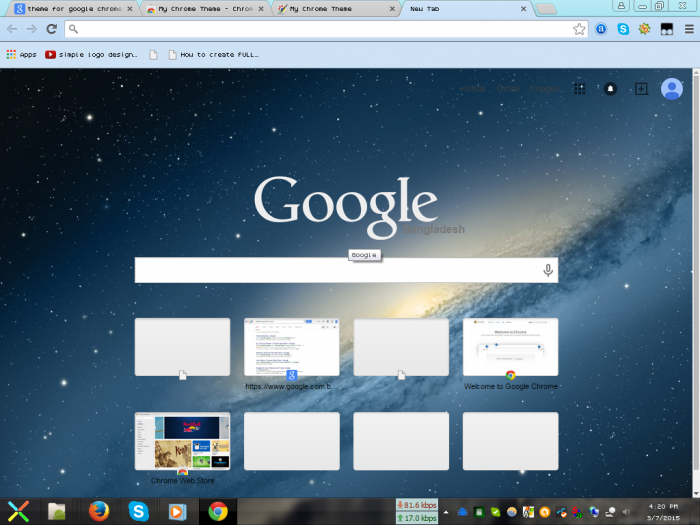The width and height of the screenshot is (700, 525).
Task: Open the green checkmark tray icon
Action: point(495,512)
